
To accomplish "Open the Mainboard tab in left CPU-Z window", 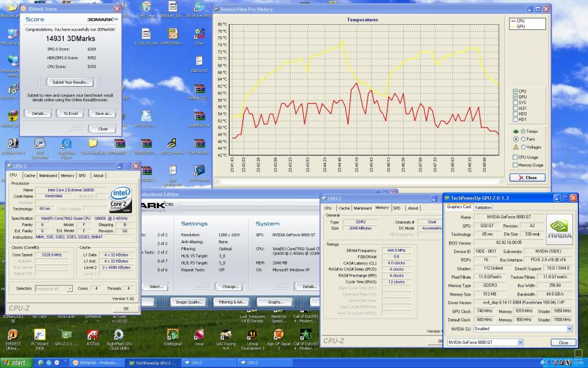I will point(48,176).
